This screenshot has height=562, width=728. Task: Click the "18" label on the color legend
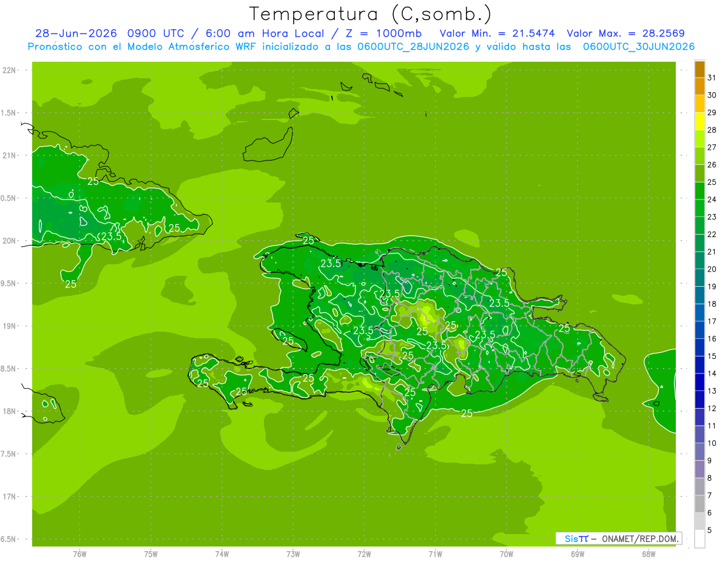pos(712,304)
